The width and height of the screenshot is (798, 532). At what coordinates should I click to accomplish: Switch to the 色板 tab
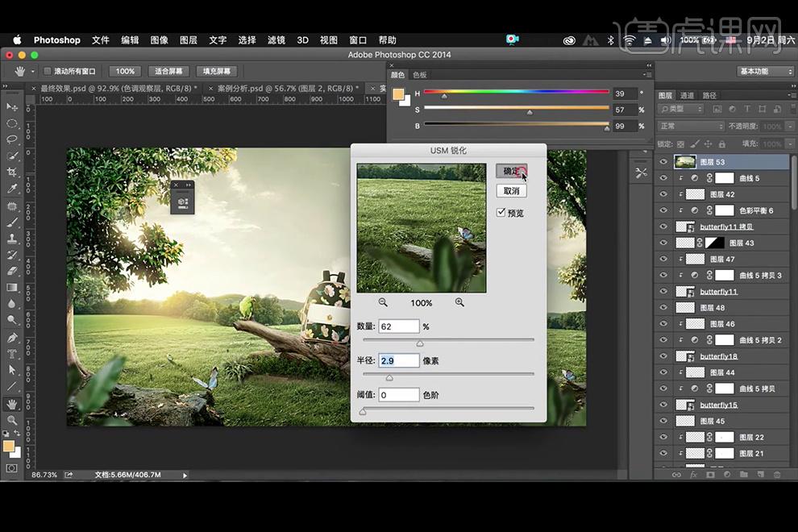(420, 75)
